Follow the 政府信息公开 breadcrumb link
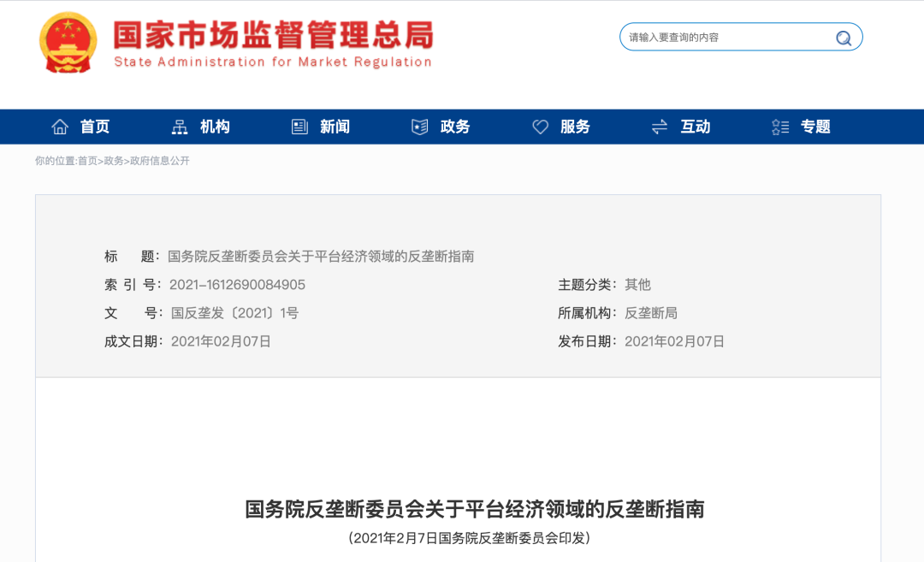The image size is (924, 562). pyautogui.click(x=160, y=161)
